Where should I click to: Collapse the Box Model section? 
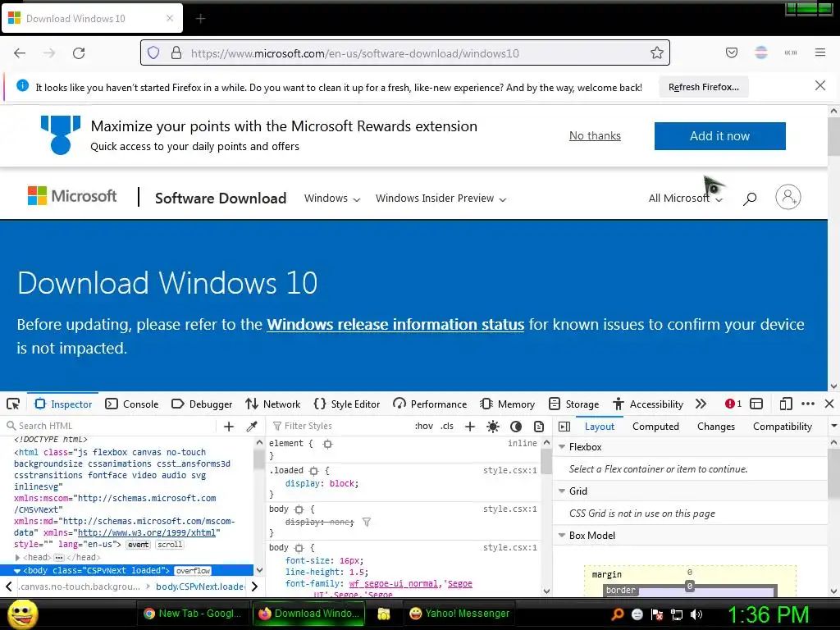[562, 536]
